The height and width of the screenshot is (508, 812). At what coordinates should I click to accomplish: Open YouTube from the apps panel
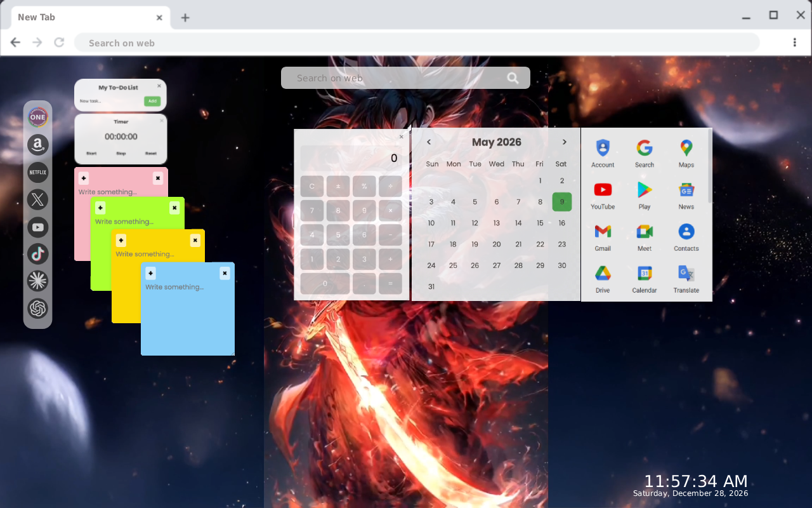[x=603, y=196]
